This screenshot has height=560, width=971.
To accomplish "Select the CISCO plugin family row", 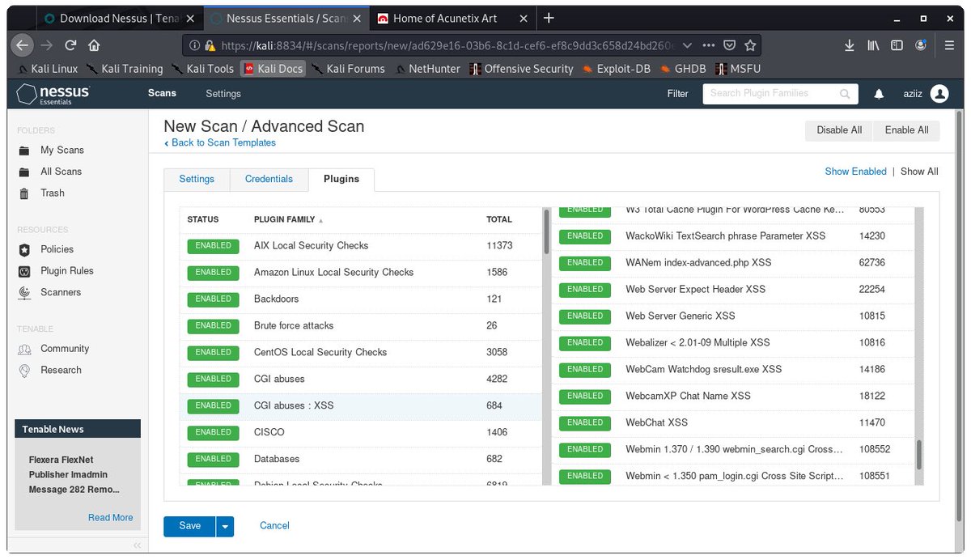I will (361, 433).
